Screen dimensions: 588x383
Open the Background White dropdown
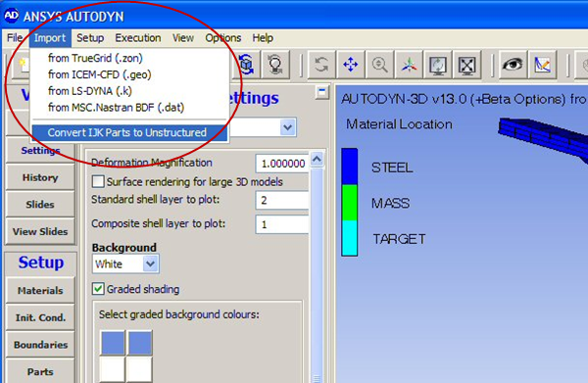point(150,263)
